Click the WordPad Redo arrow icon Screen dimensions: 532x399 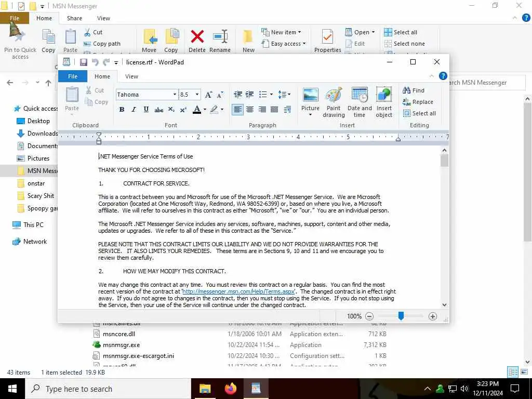pyautogui.click(x=106, y=62)
